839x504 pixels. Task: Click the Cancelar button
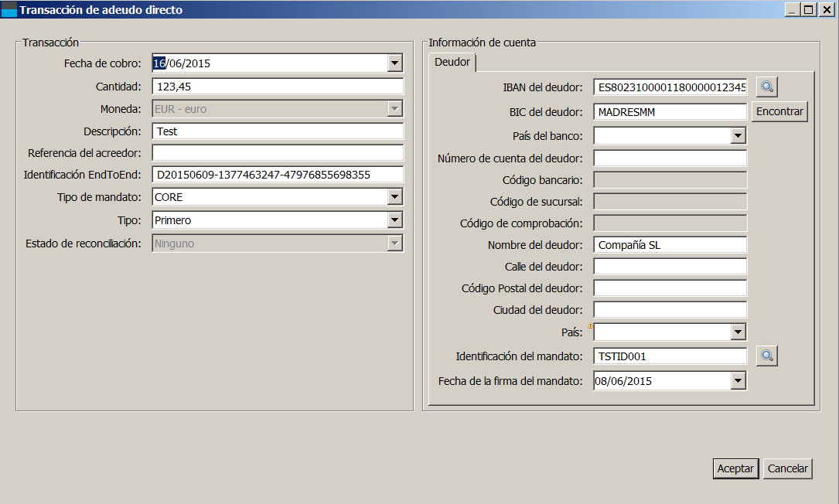click(787, 468)
